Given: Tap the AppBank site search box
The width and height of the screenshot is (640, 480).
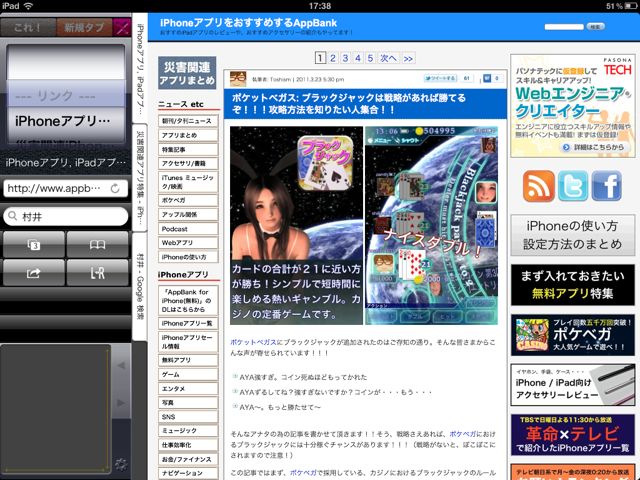Looking at the screenshot, I should click(x=564, y=27).
